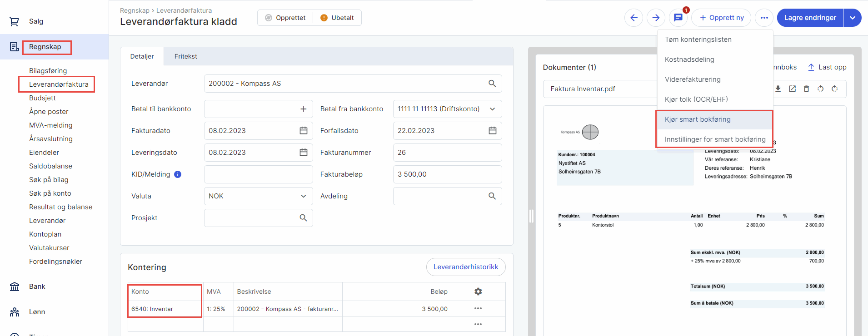Screen dimensions: 868x336
Task: Open document in new window icon
Action: pos(792,89)
